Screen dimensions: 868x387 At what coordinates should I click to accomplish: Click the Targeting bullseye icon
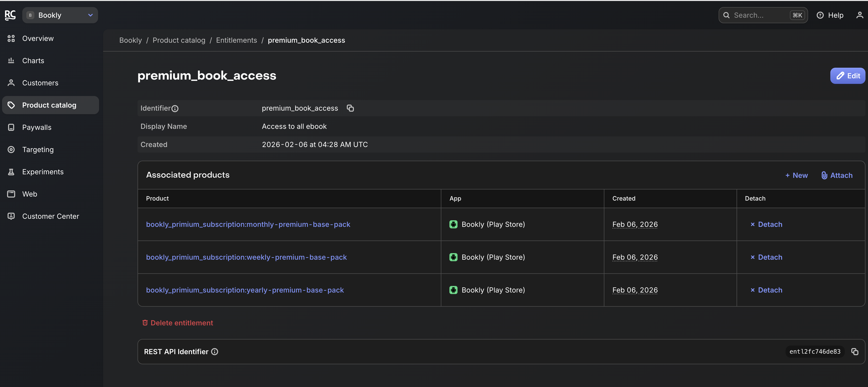[11, 150]
